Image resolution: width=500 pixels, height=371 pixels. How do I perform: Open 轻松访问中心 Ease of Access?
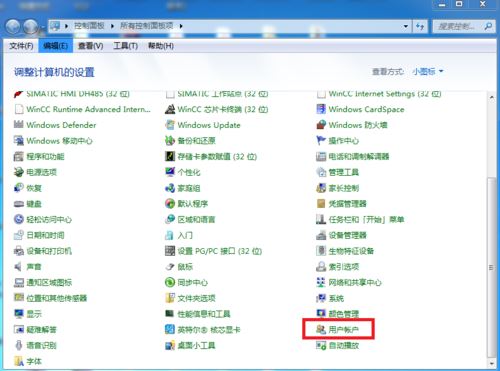(x=43, y=219)
